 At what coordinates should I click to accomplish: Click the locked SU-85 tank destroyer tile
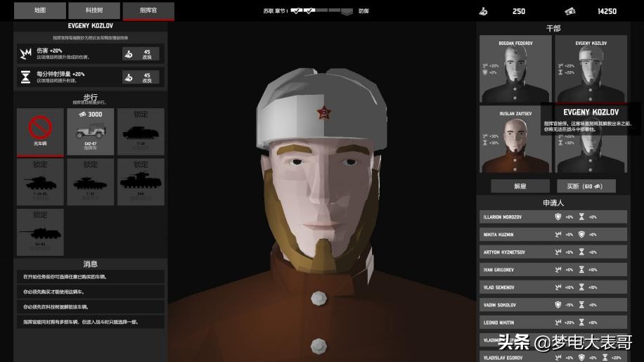(40, 232)
